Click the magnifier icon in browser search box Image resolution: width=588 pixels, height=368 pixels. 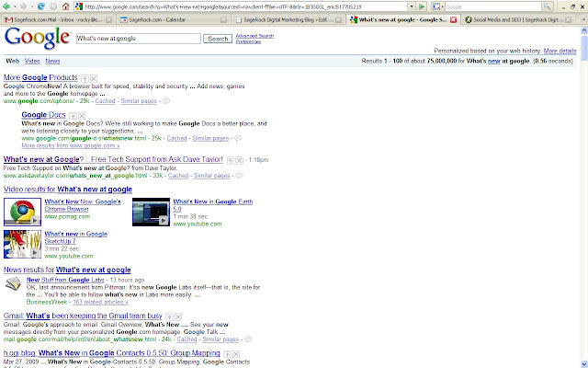point(548,6)
